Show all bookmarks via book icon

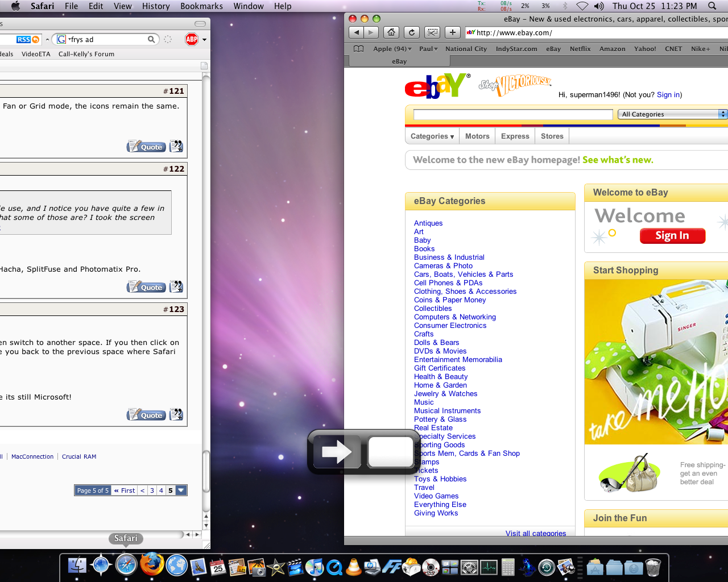(x=358, y=49)
